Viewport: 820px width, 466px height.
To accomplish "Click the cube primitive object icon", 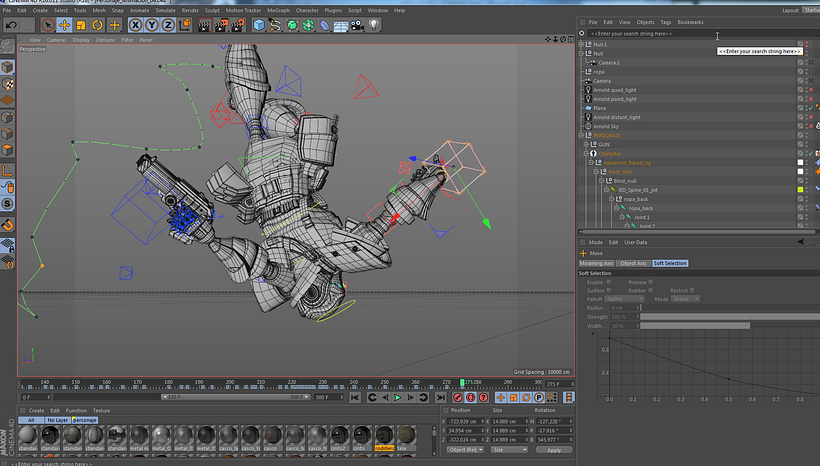I will (259, 24).
